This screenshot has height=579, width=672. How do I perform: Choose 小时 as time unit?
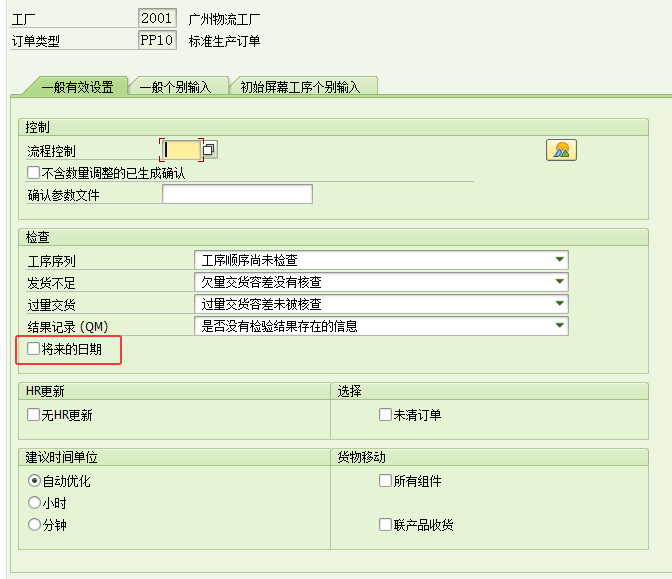[34, 503]
